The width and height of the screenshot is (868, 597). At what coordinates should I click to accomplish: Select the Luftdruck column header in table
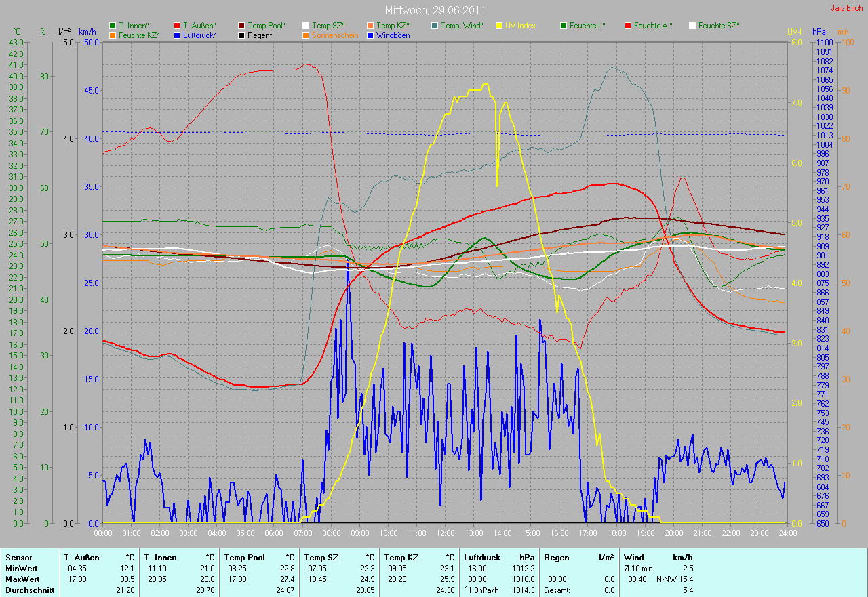tap(482, 558)
